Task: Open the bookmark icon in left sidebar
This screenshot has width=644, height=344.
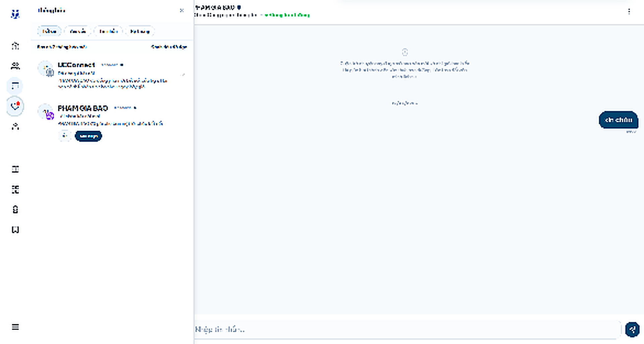Action: (x=15, y=230)
